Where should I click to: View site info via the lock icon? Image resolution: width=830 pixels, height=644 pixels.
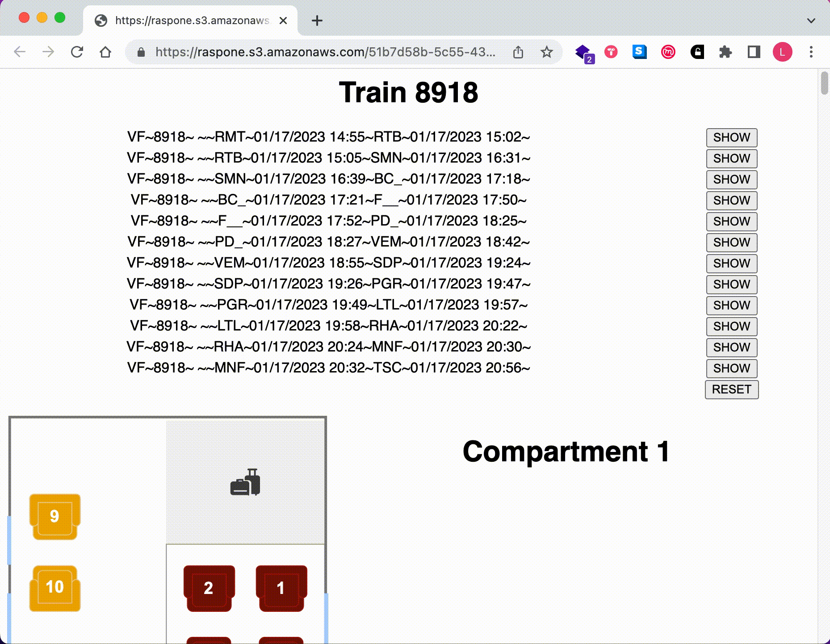141,52
